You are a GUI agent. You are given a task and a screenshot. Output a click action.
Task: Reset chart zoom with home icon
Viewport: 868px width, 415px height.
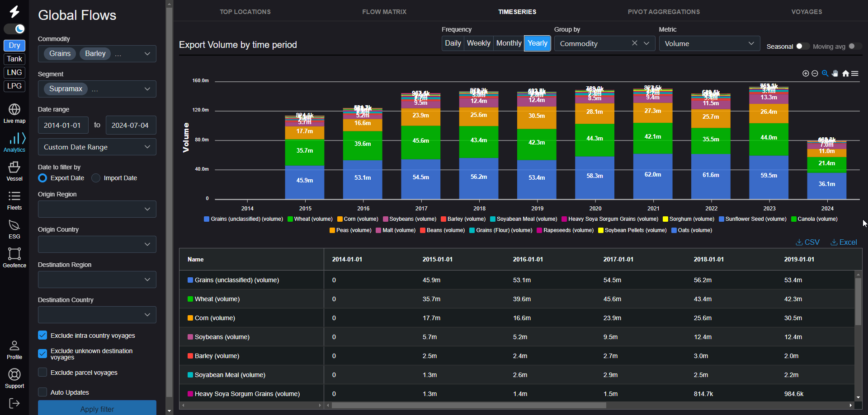(845, 74)
